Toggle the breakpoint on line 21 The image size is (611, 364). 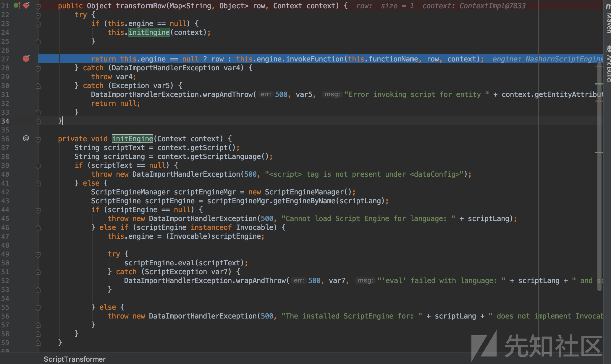coord(26,5)
